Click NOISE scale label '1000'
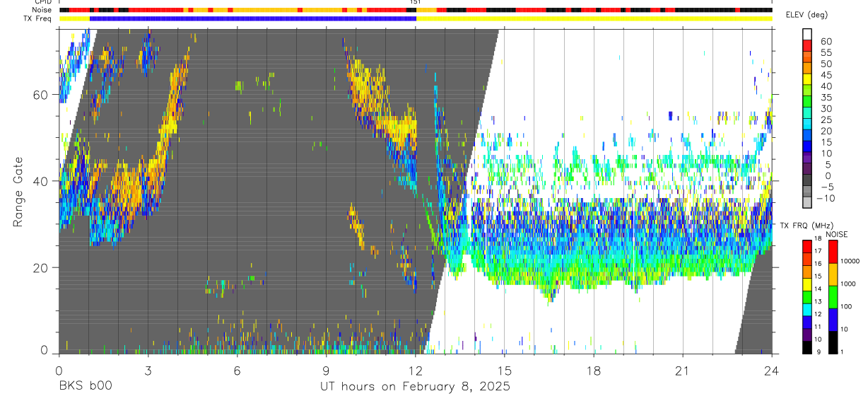Screen dimensions: 868x401 click(x=850, y=284)
